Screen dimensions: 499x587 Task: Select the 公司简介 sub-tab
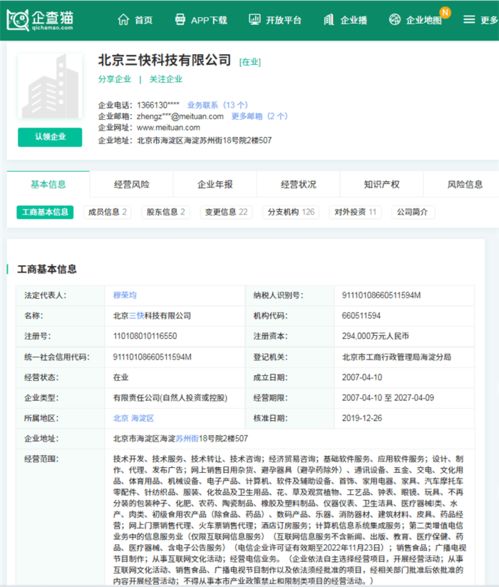tap(412, 212)
